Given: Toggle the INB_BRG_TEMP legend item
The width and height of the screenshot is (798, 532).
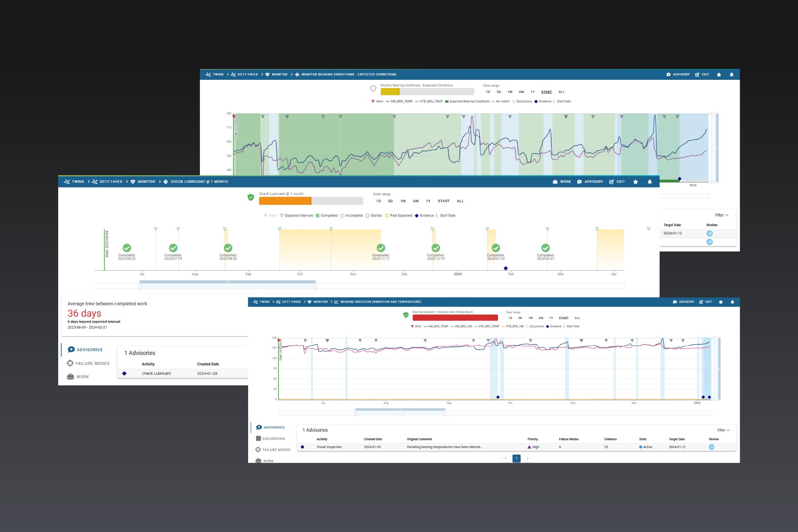Looking at the screenshot, I should pyautogui.click(x=438, y=326).
